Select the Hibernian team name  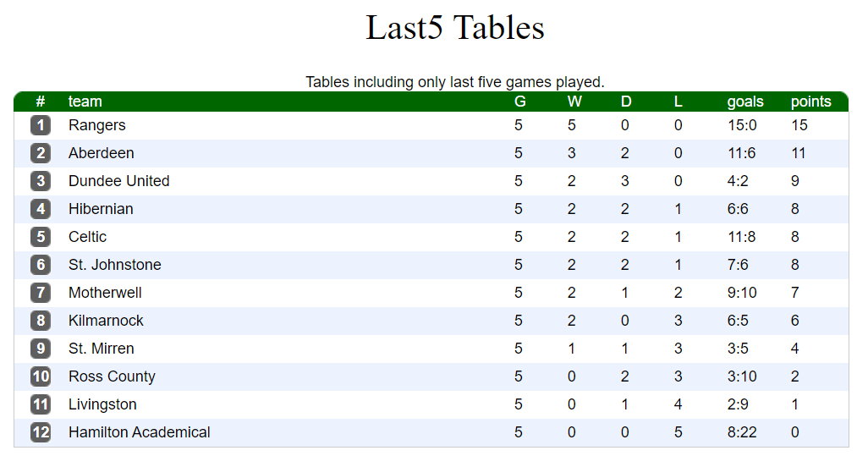tap(101, 209)
